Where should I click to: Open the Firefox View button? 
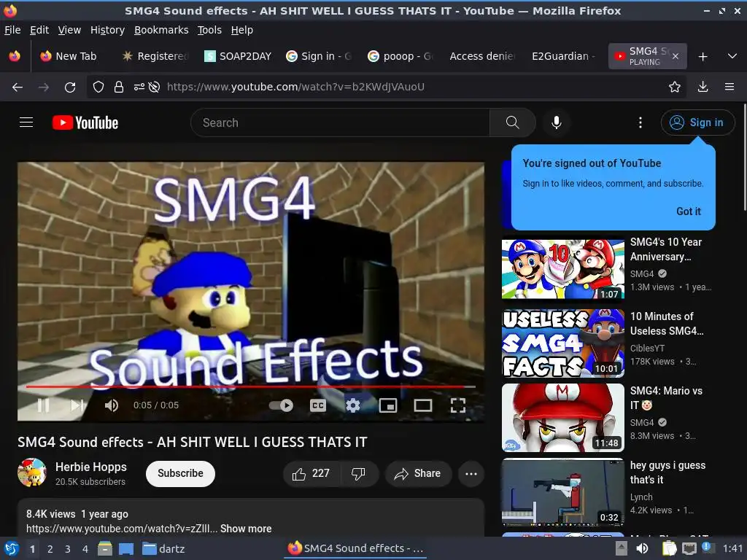[15, 56]
